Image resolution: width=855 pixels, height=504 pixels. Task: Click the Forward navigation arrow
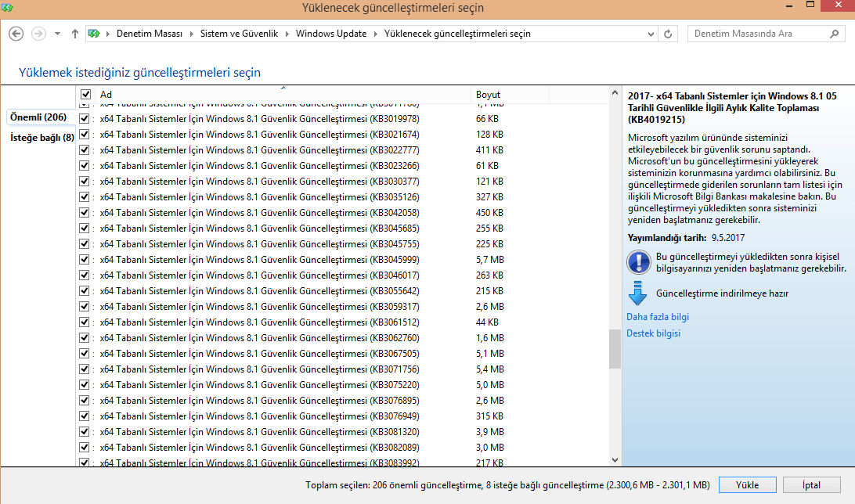pyautogui.click(x=38, y=34)
